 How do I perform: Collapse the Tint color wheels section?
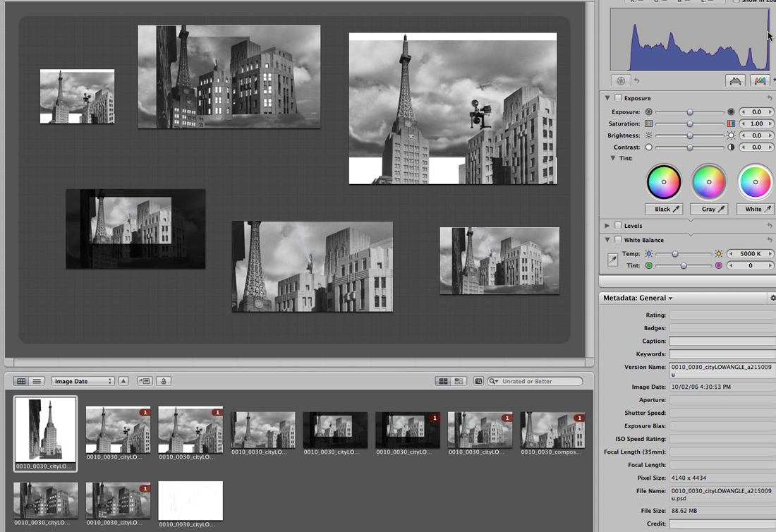coord(612,158)
